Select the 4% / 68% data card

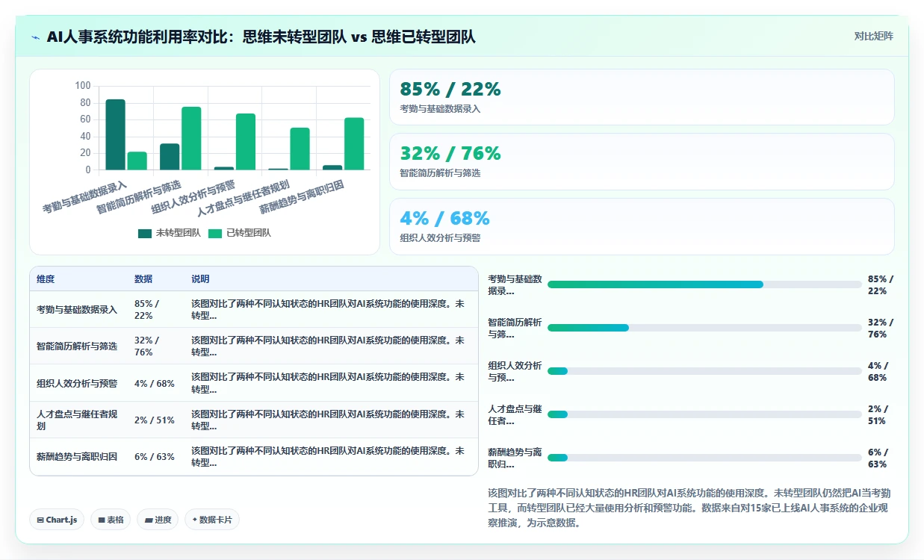642,226
